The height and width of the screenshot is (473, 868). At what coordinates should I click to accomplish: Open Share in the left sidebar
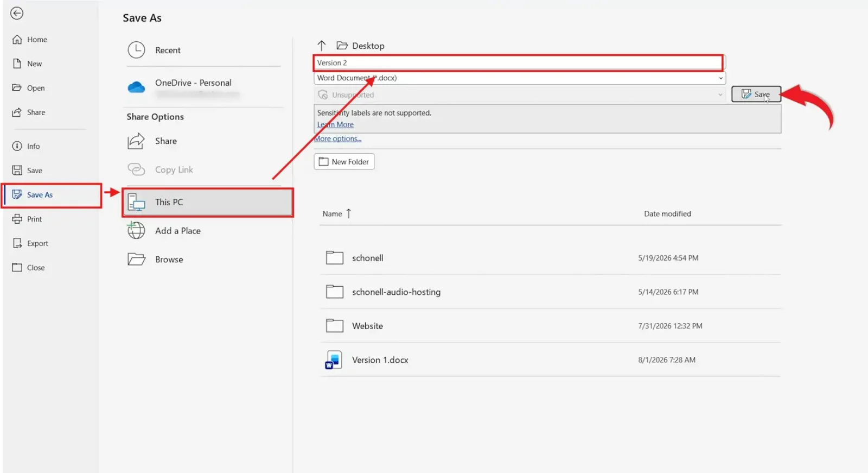tap(29, 112)
